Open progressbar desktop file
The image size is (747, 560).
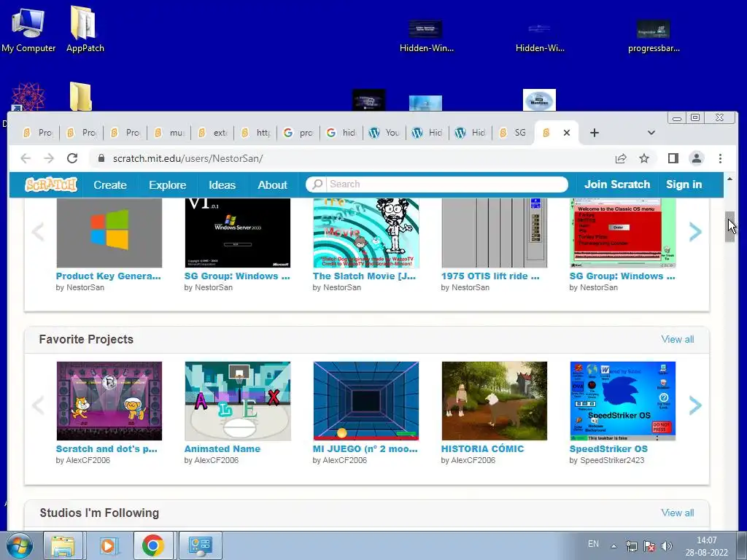[x=654, y=36]
